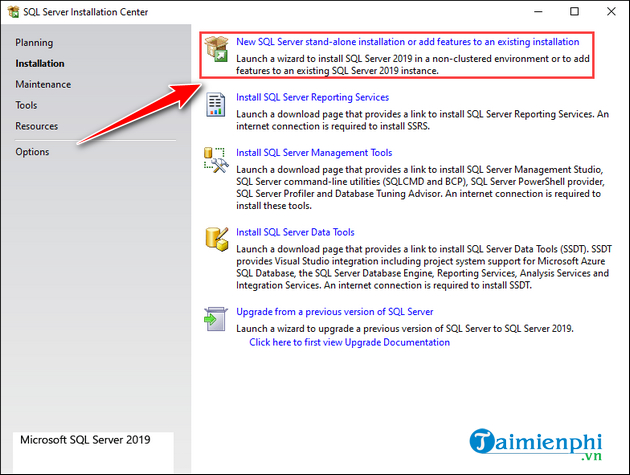Click the 'Launch a wizard to upgrade' description
The image size is (630, 475).
coord(405,329)
